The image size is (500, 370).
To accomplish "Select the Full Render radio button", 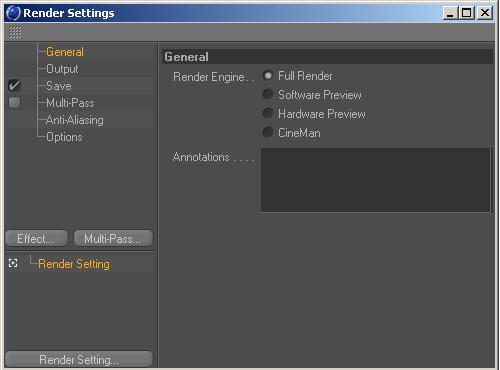I will tap(268, 76).
